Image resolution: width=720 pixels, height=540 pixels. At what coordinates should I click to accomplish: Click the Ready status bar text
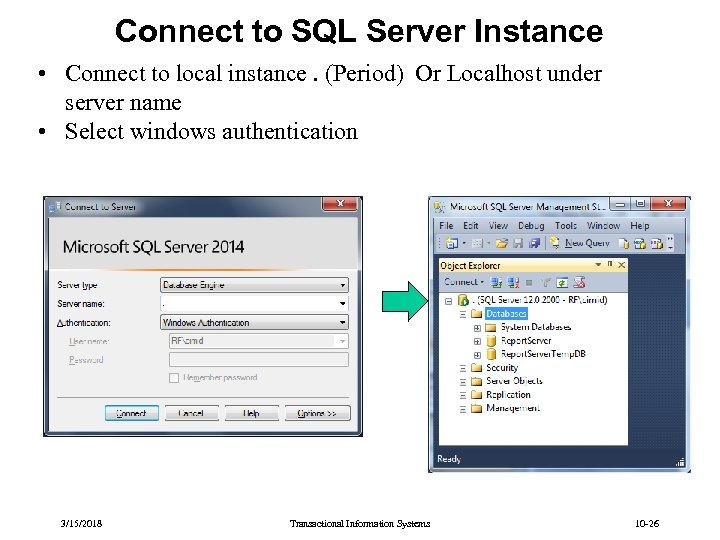[449, 458]
